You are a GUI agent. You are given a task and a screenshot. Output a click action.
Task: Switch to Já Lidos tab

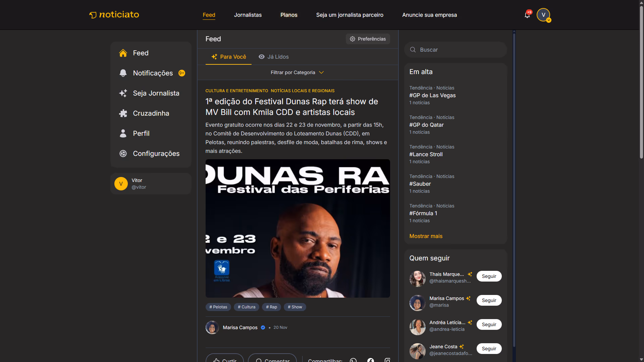tap(274, 57)
